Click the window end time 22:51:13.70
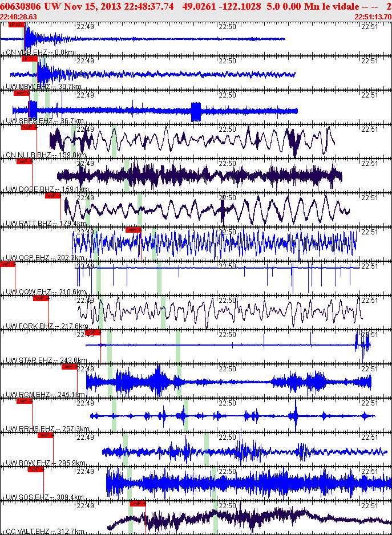The height and width of the screenshot is (535, 392). [373, 17]
